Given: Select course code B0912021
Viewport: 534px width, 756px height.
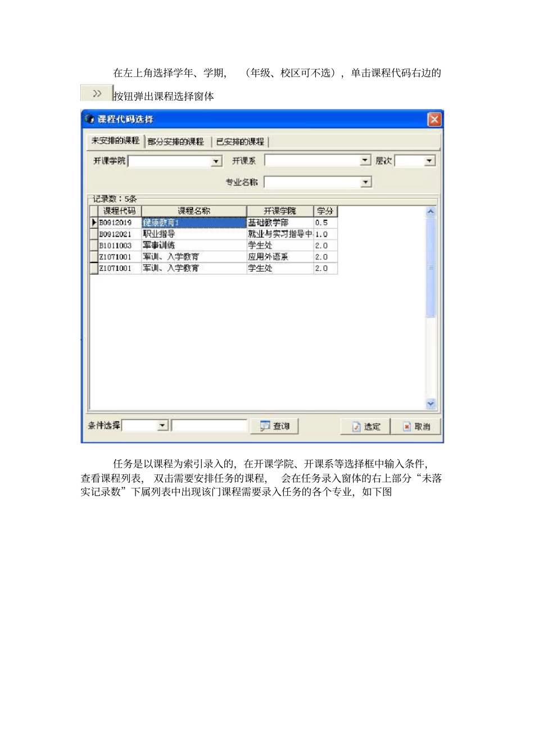Looking at the screenshot, I should click(119, 234).
